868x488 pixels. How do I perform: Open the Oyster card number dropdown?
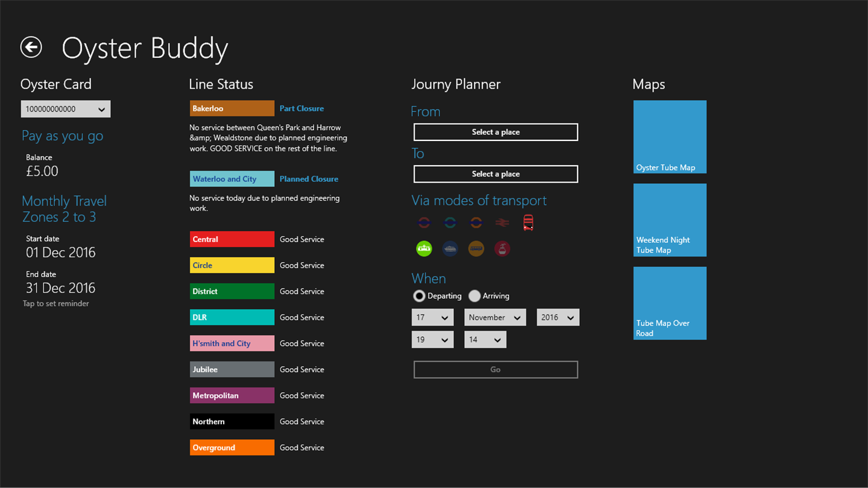click(x=66, y=109)
